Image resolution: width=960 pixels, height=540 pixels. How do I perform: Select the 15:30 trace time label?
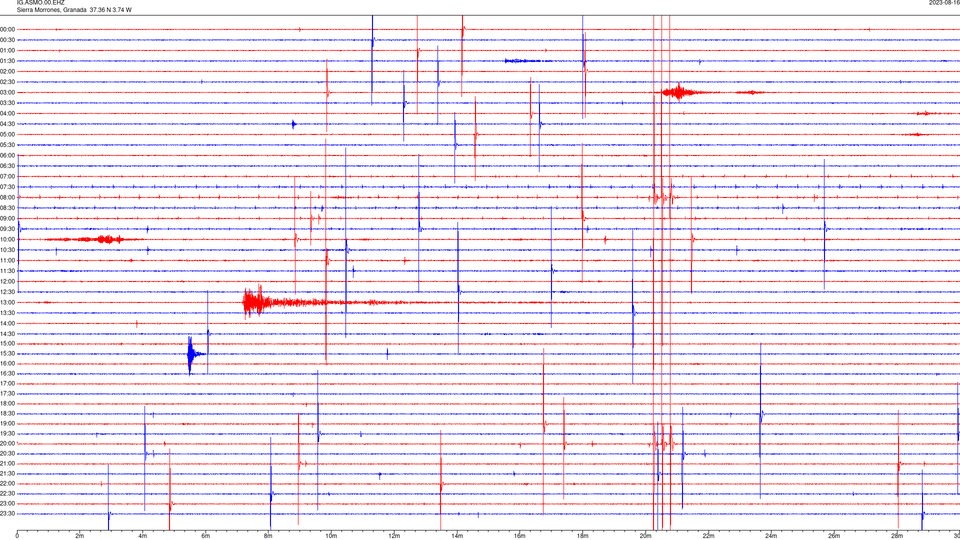[x=7, y=354]
